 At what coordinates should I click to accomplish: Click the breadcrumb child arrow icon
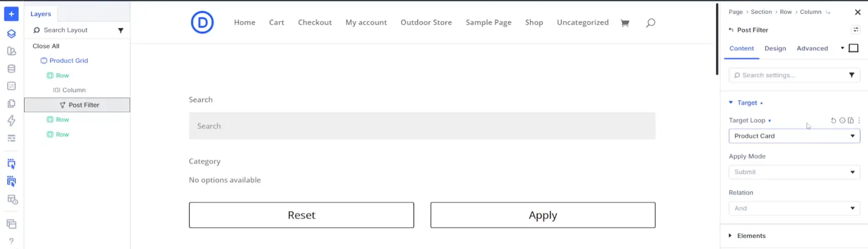(x=828, y=12)
